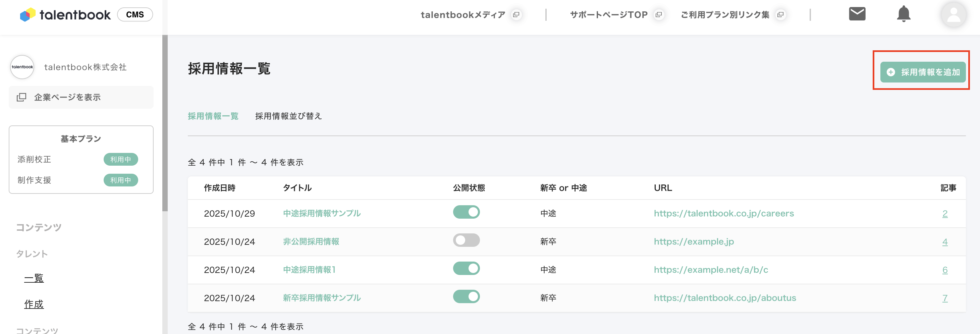The image size is (980, 334).
Task: Click the notification bell icon
Action: coord(903,14)
